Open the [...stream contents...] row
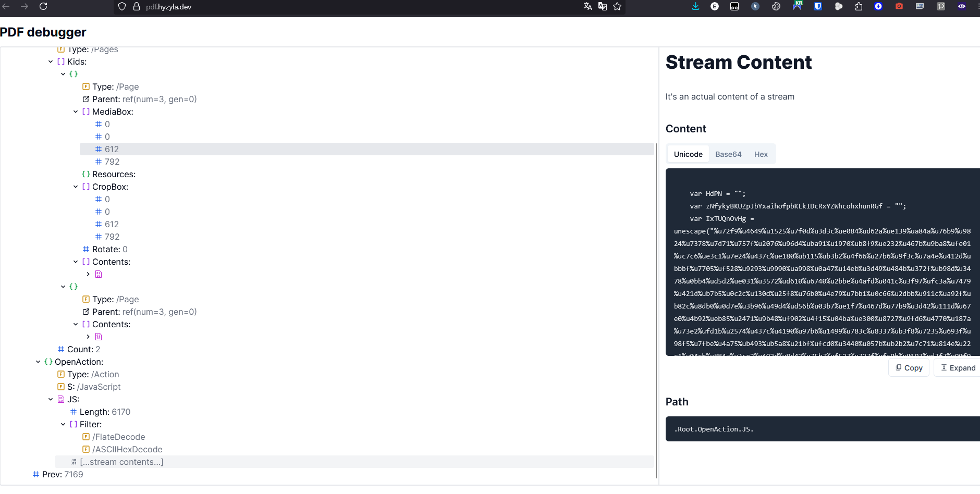This screenshot has width=980, height=494. [354, 462]
